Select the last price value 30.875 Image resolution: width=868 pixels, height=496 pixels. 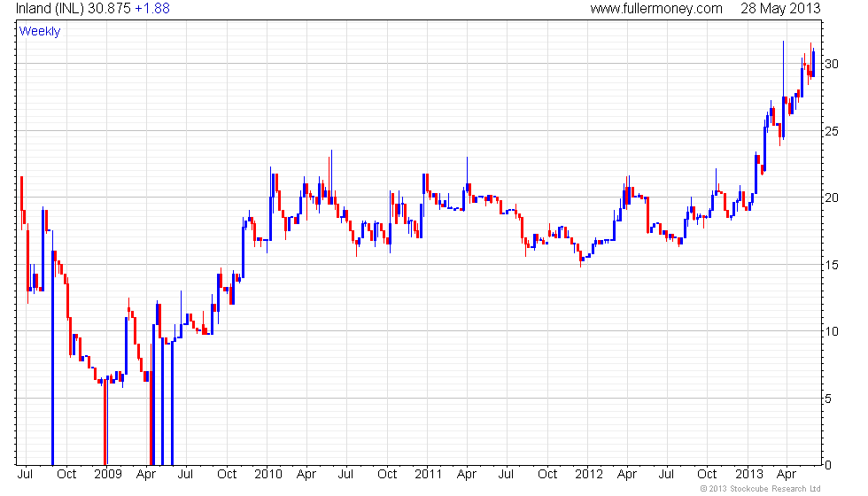click(x=109, y=9)
